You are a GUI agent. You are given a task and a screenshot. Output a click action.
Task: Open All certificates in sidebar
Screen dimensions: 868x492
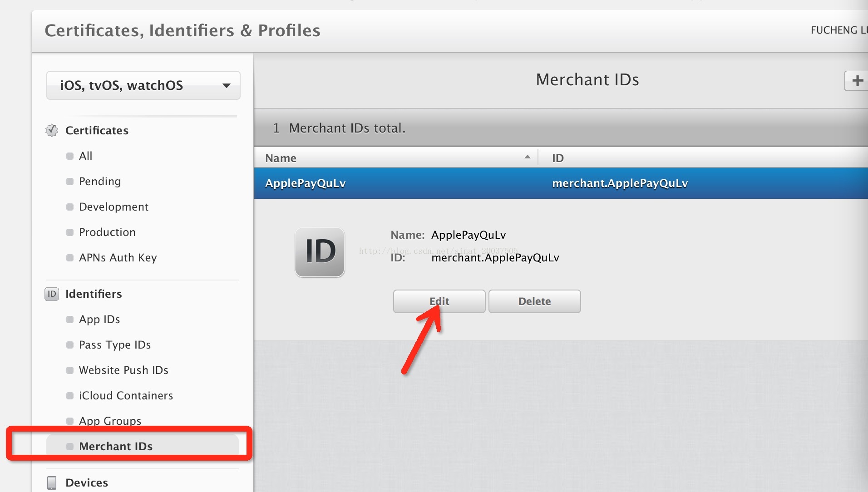85,156
